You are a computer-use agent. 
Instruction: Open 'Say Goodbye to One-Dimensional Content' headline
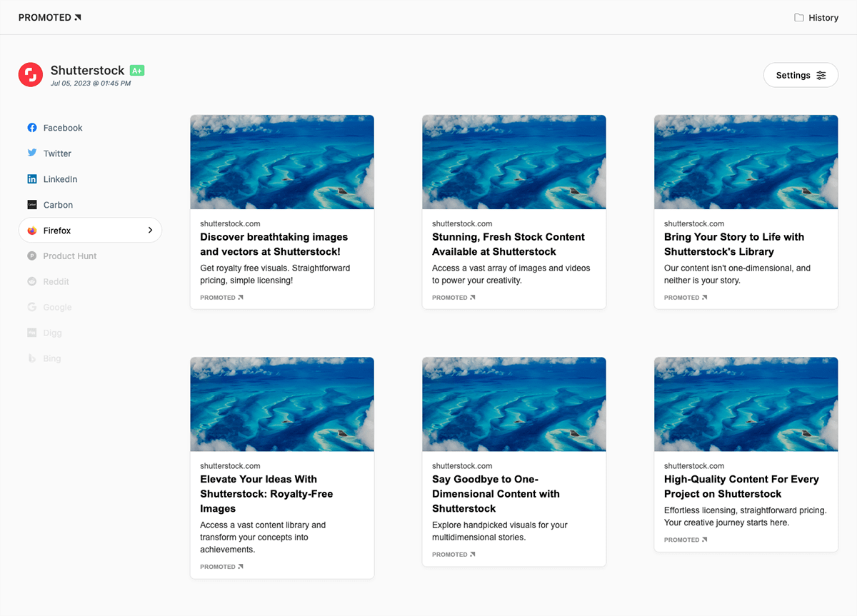(x=496, y=494)
